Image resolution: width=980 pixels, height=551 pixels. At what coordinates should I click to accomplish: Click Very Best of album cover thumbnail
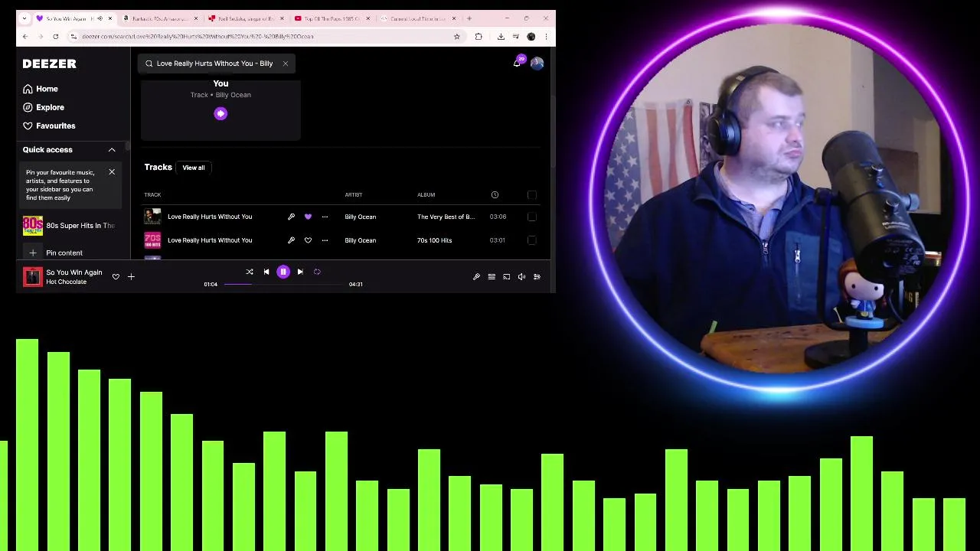click(x=152, y=217)
